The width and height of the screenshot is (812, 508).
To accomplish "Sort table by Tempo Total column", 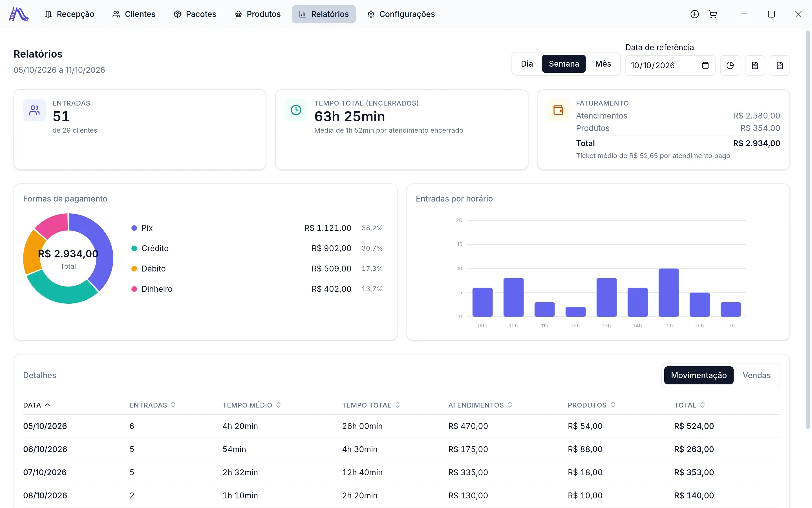I will [371, 405].
